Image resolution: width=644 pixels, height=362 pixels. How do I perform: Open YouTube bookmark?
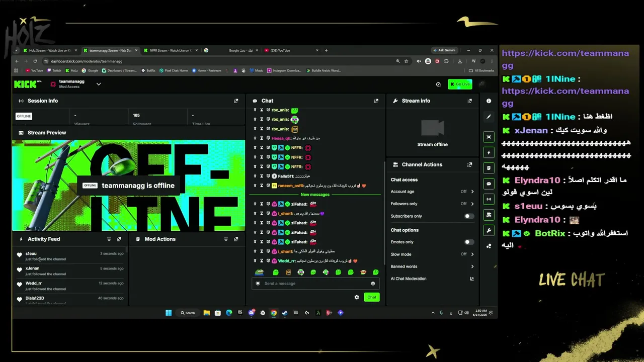[35, 71]
